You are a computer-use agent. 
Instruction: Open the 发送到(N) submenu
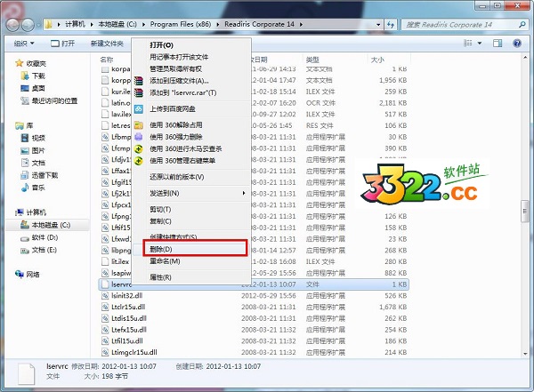point(191,193)
